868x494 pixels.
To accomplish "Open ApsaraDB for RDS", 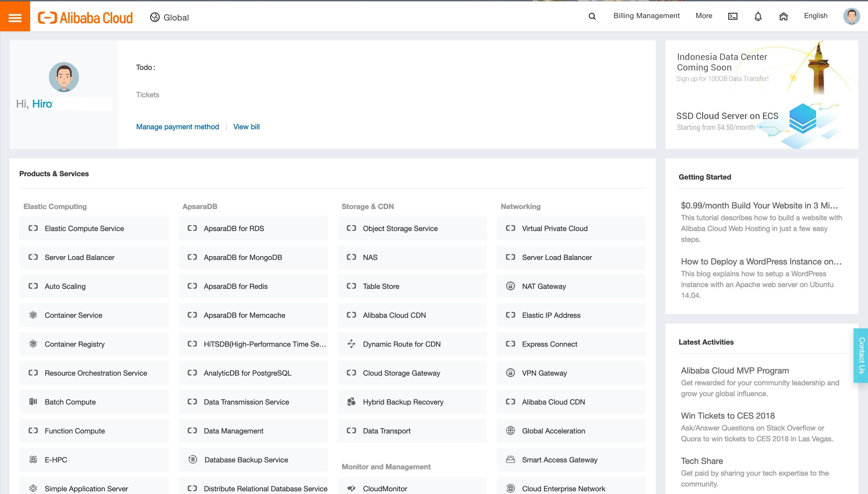I will pyautogui.click(x=253, y=228).
